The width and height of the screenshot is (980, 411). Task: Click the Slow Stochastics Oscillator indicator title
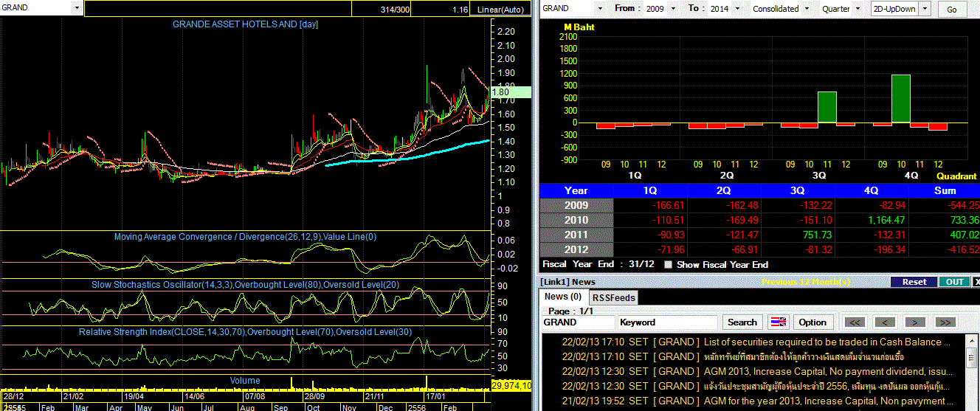245,285
